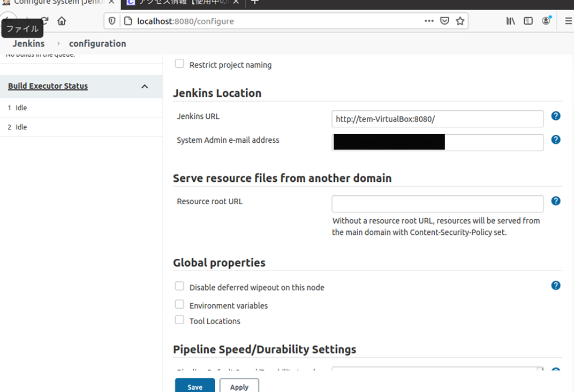Open page actions three-dot menu

click(429, 21)
